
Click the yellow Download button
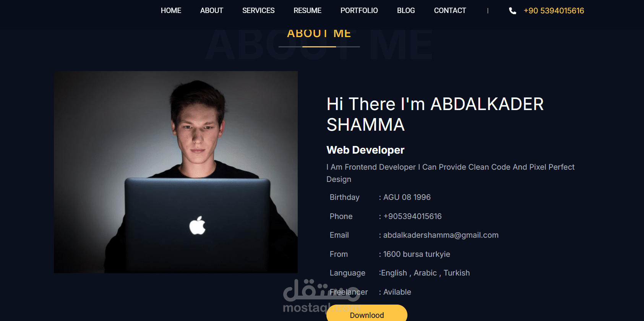pos(367,313)
